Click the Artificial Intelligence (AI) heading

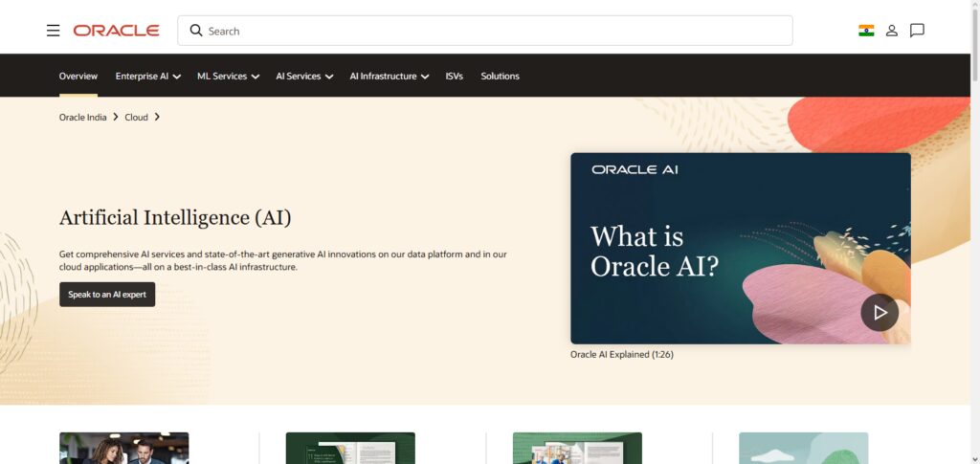pyautogui.click(x=175, y=218)
